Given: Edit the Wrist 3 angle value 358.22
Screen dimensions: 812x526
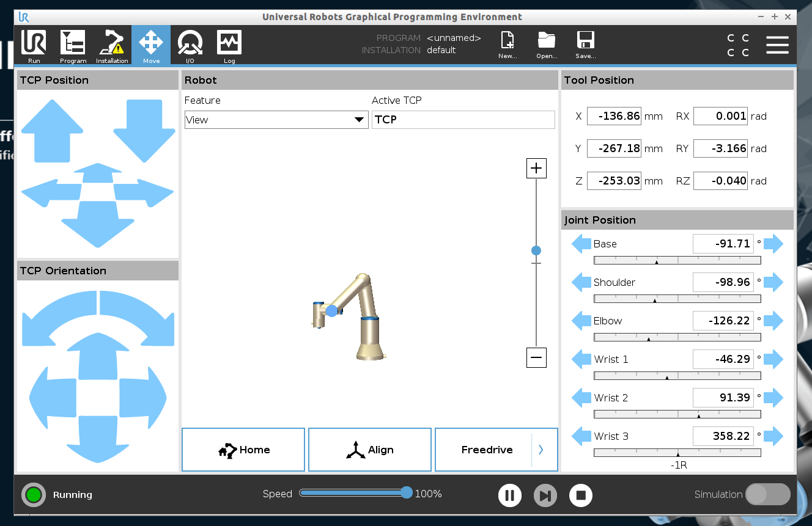Looking at the screenshot, I should coord(723,436).
